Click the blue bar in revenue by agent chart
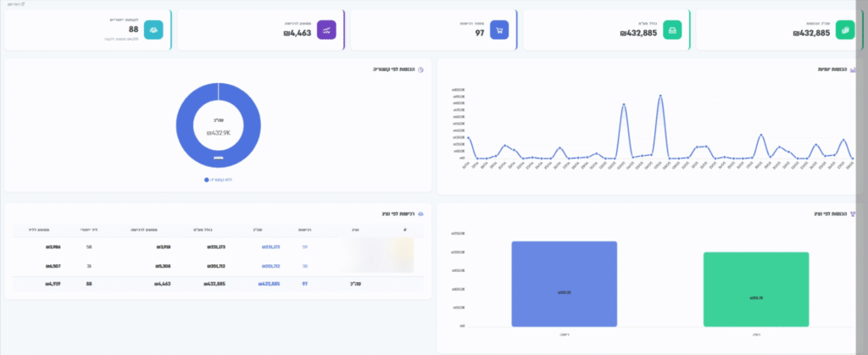 pyautogui.click(x=564, y=284)
